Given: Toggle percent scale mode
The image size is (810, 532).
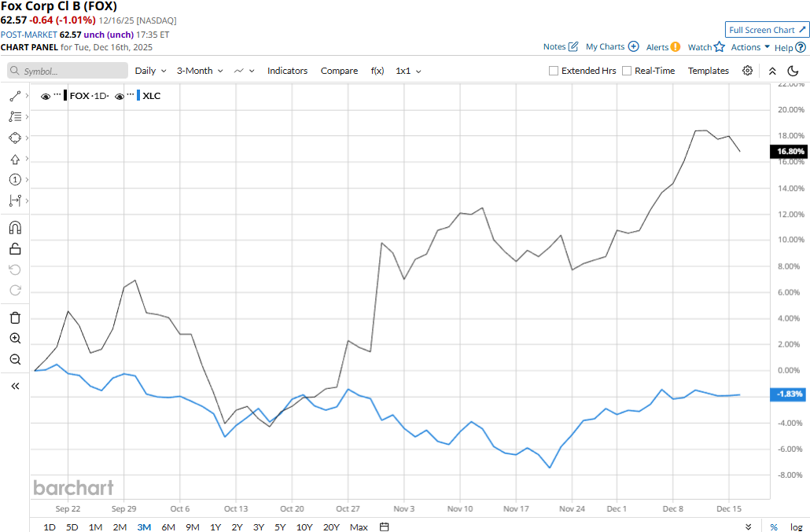Looking at the screenshot, I should tap(774, 526).
